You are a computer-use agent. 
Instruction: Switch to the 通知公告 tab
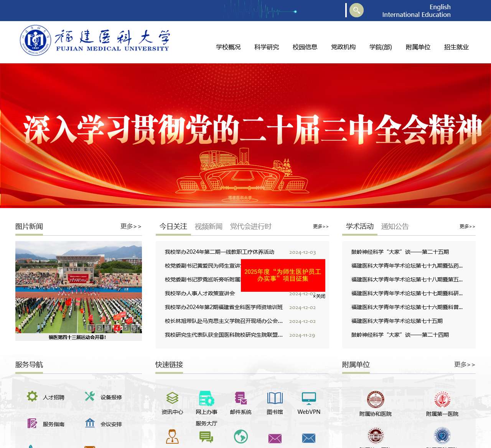pyautogui.click(x=395, y=226)
